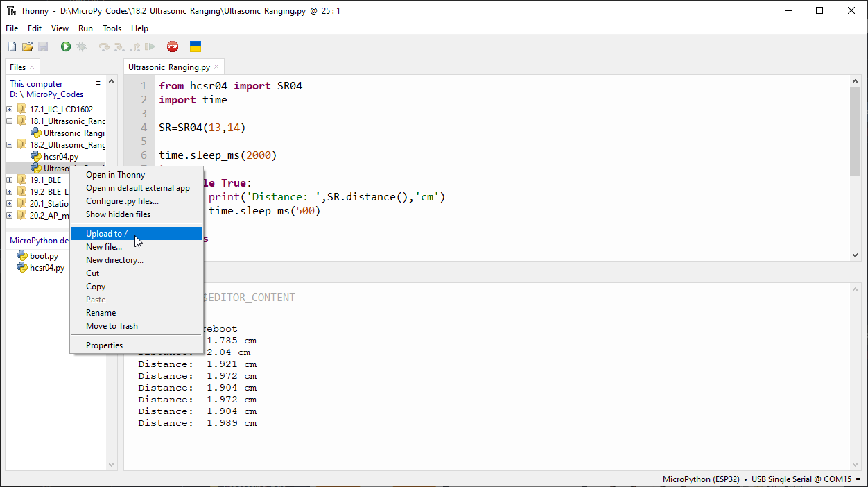868x487 pixels.
Task: Create a new file from toolbar
Action: click(12, 46)
